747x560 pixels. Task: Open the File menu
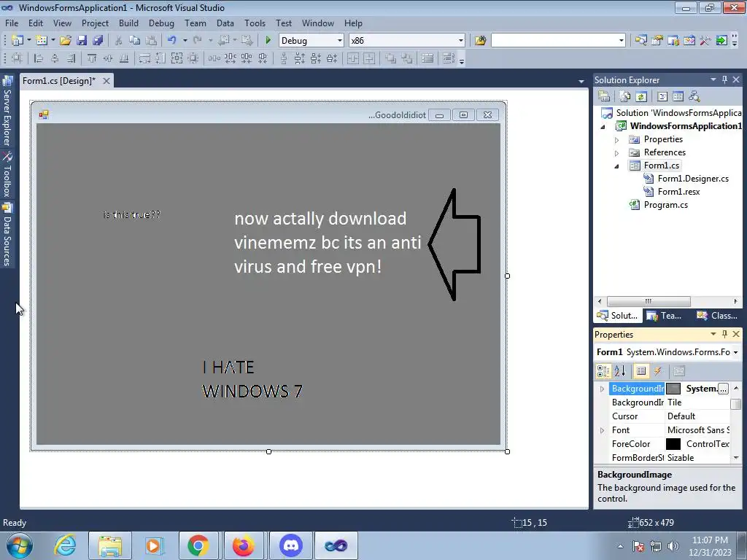pyautogui.click(x=12, y=23)
